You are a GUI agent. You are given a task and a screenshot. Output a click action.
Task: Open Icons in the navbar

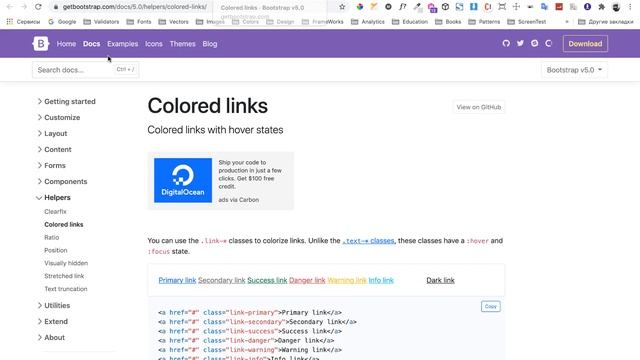click(x=154, y=44)
